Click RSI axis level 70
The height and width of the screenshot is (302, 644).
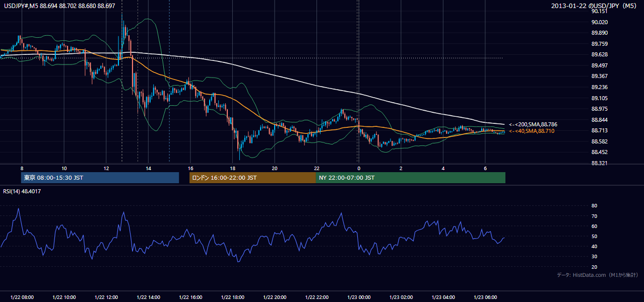(x=594, y=216)
